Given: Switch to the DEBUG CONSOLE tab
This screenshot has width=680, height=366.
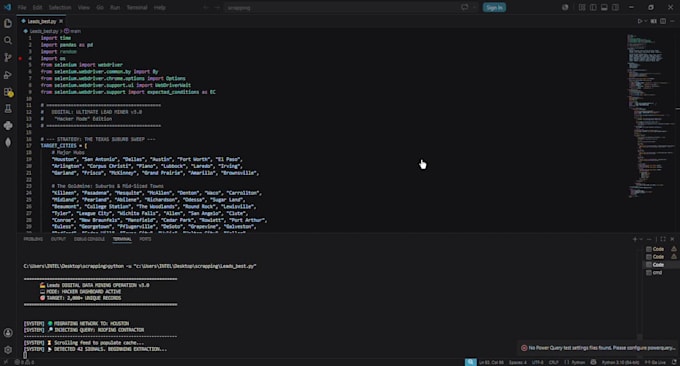Looking at the screenshot, I should pyautogui.click(x=89, y=239).
